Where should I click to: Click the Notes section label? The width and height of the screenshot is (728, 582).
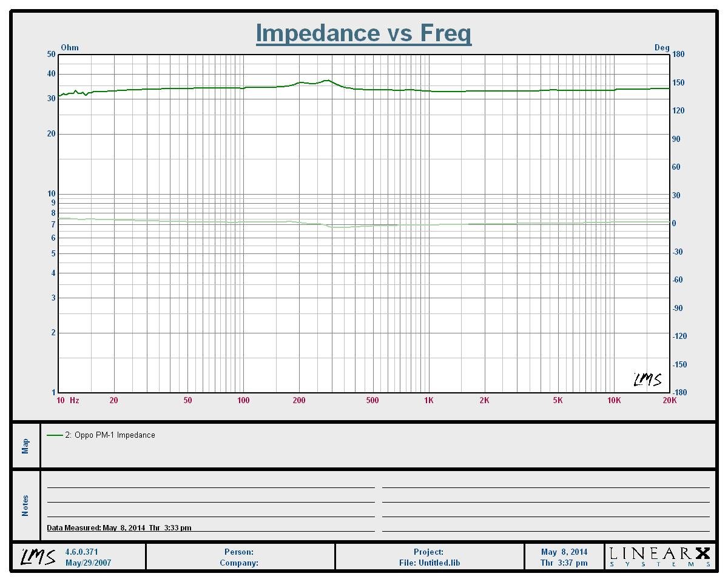coord(25,506)
